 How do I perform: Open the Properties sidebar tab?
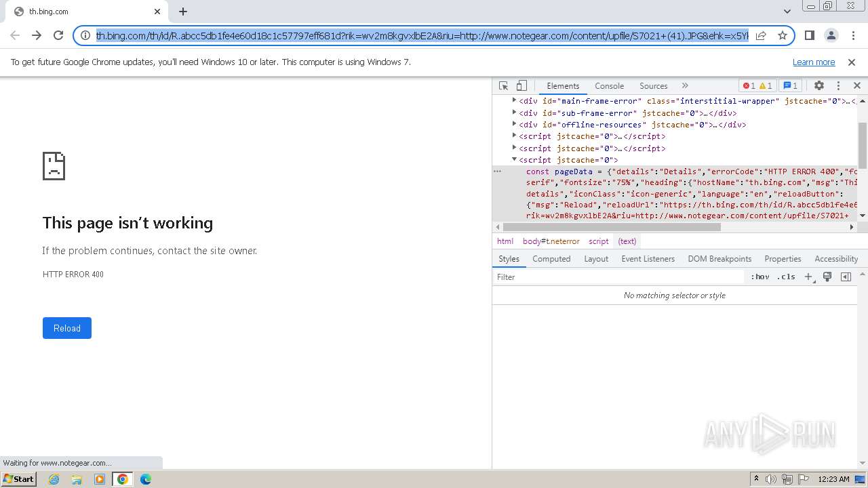pyautogui.click(x=783, y=259)
